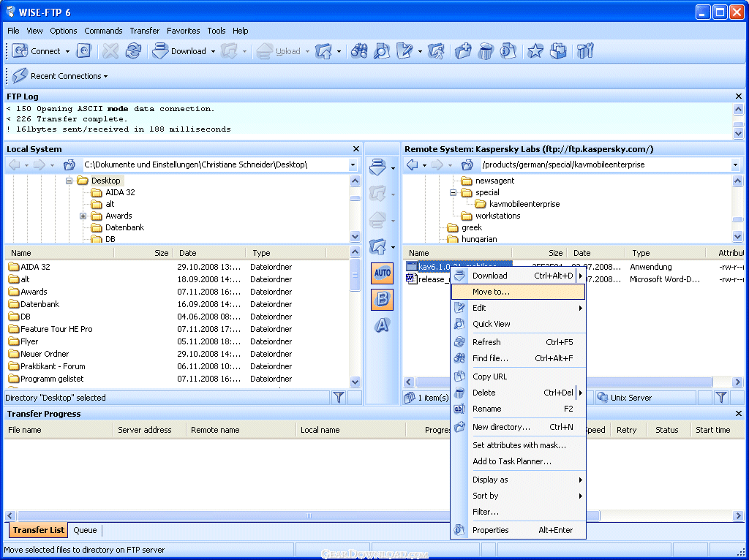Choose Properties in the context menu
Viewport: 749px width, 560px height.
(519, 530)
